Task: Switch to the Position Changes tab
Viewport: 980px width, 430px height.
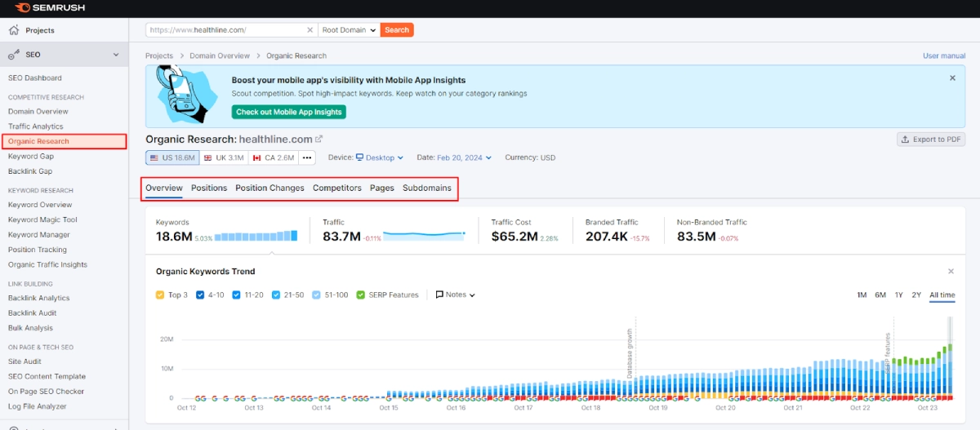Action: click(x=269, y=188)
